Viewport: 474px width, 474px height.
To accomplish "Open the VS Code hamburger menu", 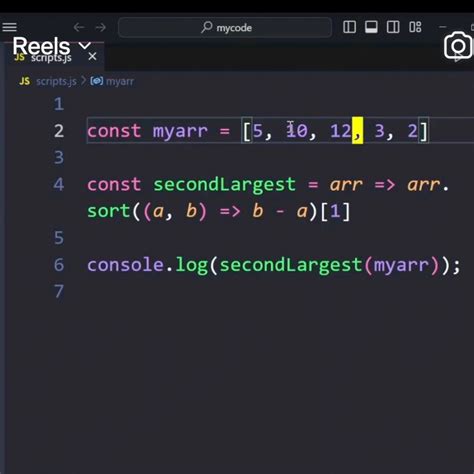I will pyautogui.click(x=9, y=27).
